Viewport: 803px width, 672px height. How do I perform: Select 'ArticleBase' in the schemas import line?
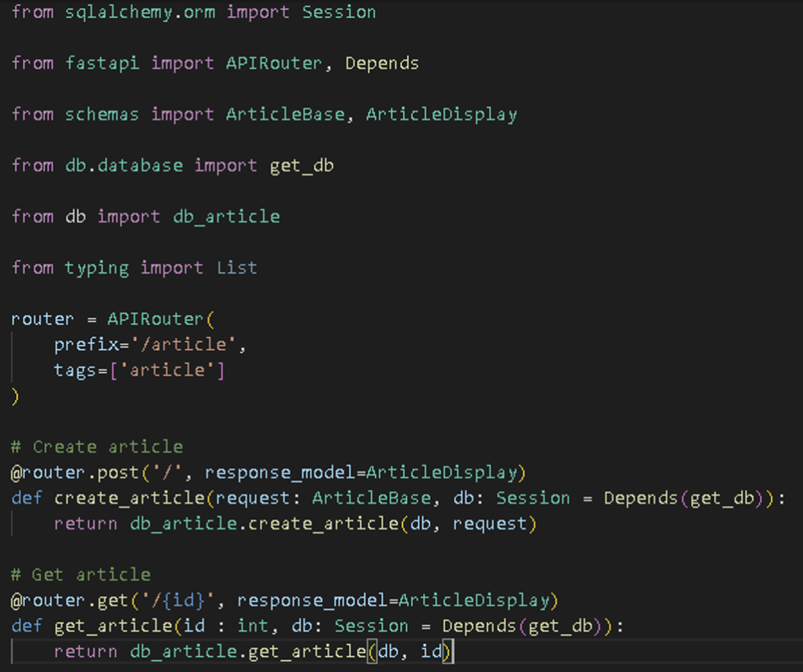tap(285, 114)
